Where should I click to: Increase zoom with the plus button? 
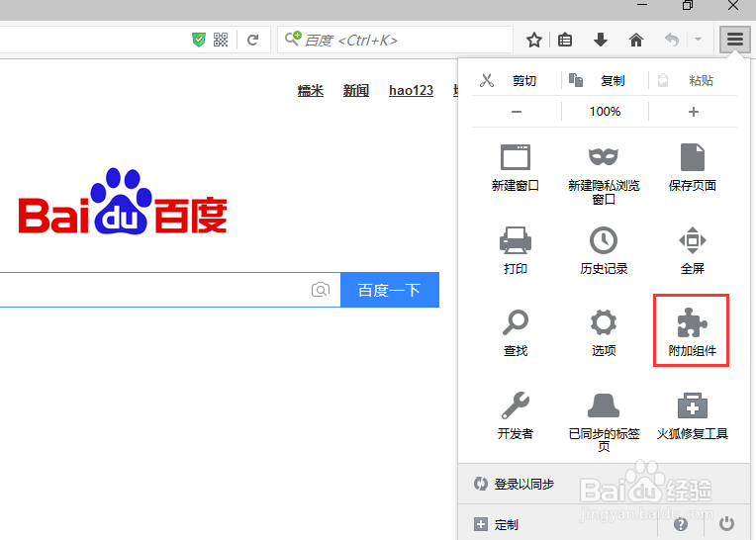coord(694,112)
